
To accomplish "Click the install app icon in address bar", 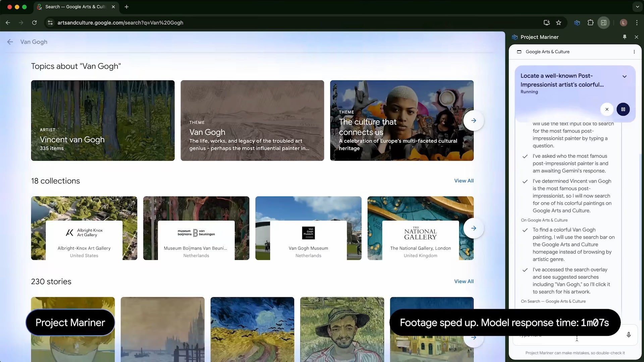I will (x=547, y=23).
